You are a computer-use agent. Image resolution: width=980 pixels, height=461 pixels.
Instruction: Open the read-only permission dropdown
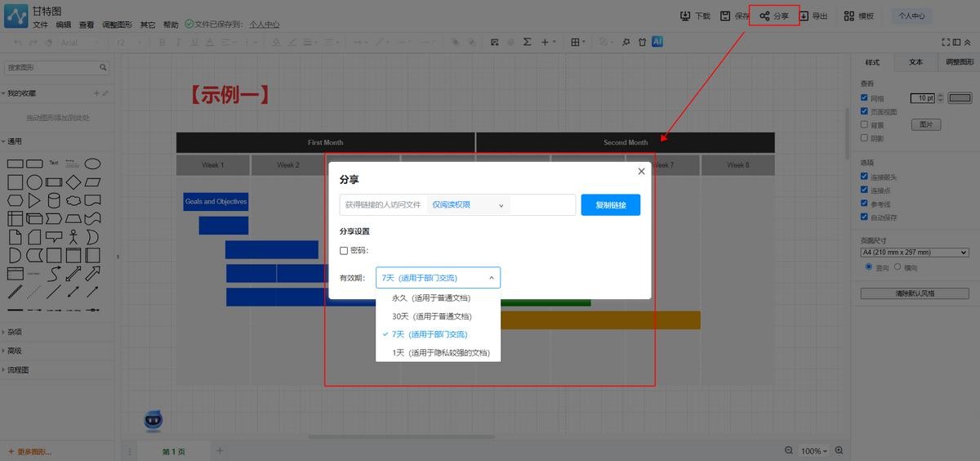pyautogui.click(x=468, y=205)
